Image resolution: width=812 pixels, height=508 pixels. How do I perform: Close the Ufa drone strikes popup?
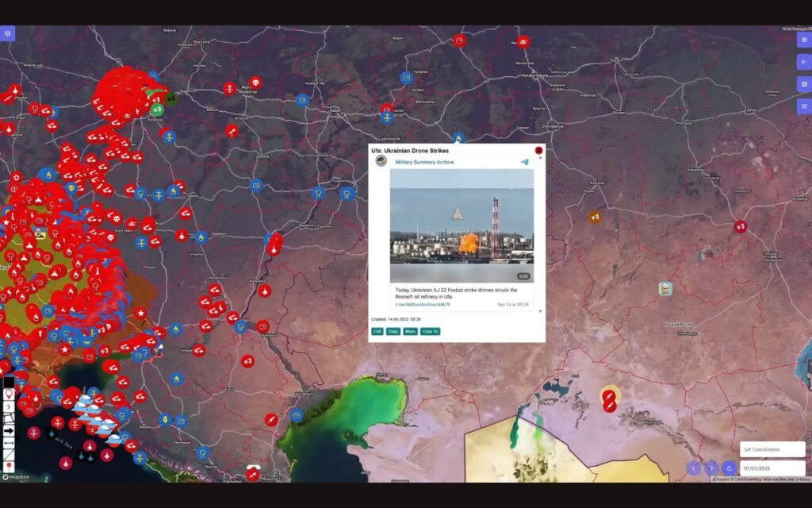(539, 150)
